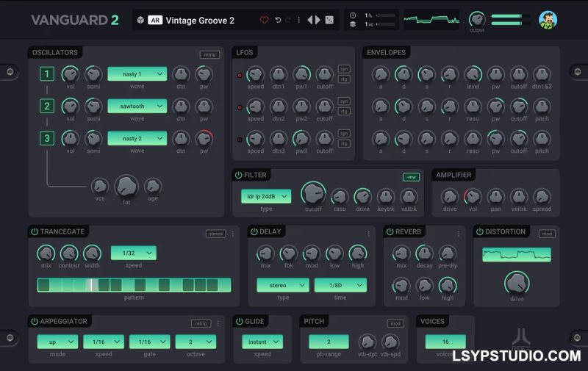
Task: Click the voices count field showing 16
Action: (445, 342)
